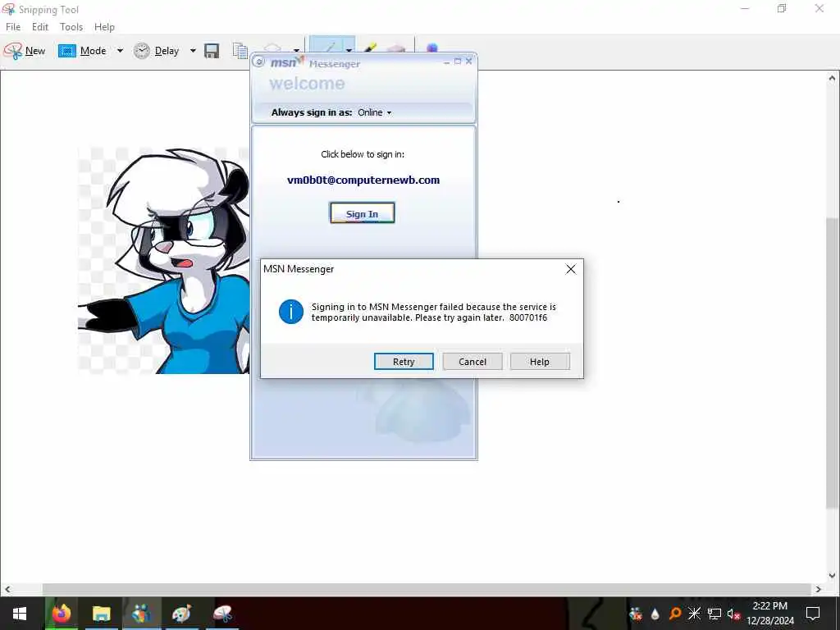Click the horizontal scrollbar right arrow
The image size is (840, 630).
[x=819, y=589]
